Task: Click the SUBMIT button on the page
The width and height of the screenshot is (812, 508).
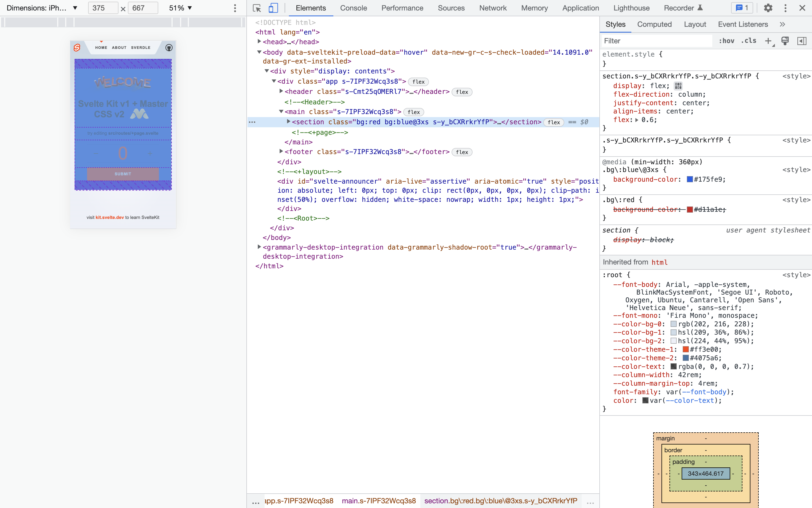Action: coord(123,174)
